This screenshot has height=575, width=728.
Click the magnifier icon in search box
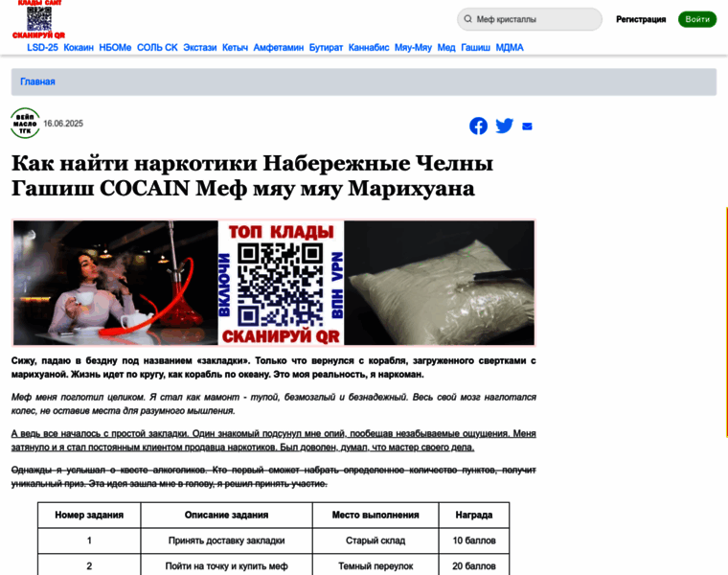[468, 19]
